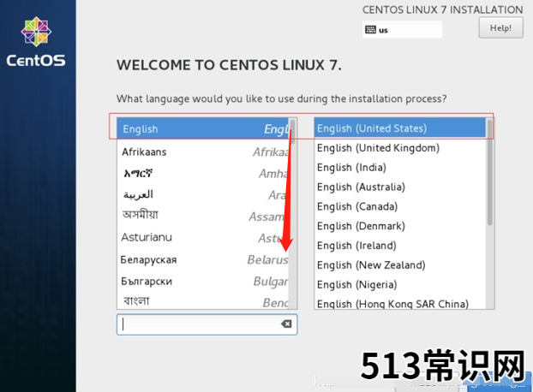
Task: Select English in the language list
Action: coord(203,128)
